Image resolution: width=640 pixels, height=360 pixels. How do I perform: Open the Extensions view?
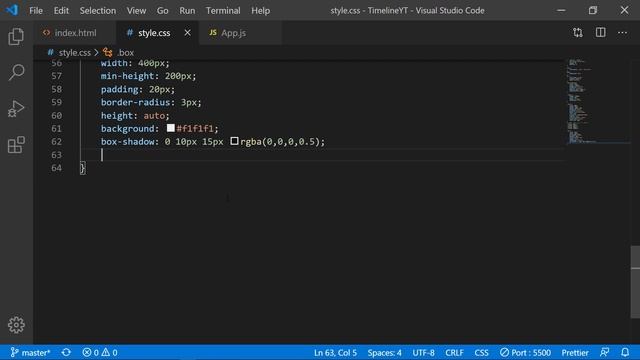tap(16, 145)
